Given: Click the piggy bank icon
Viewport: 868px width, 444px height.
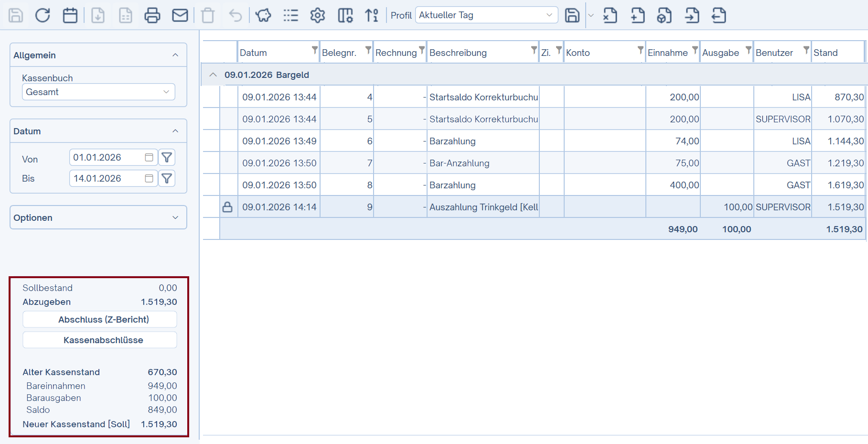Looking at the screenshot, I should tap(263, 15).
